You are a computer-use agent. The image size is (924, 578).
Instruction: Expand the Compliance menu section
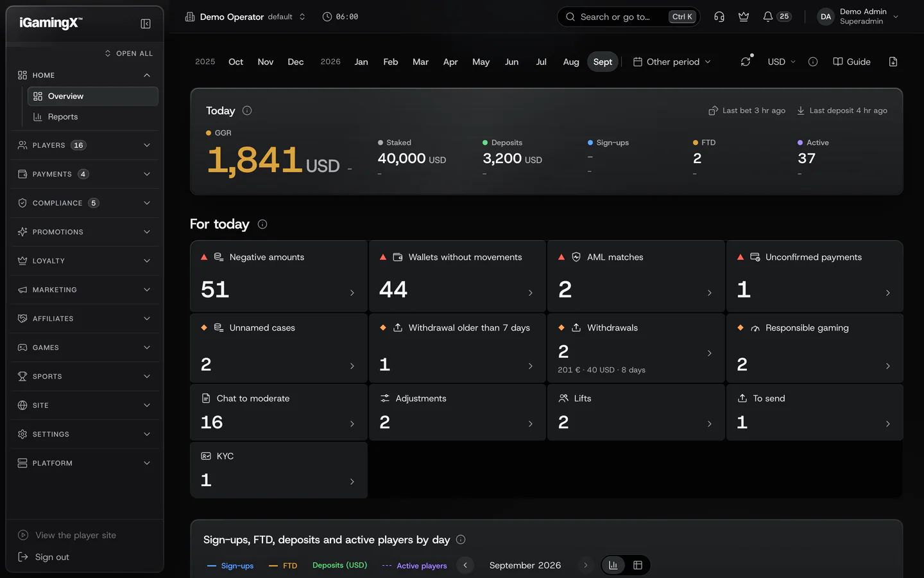tap(85, 203)
